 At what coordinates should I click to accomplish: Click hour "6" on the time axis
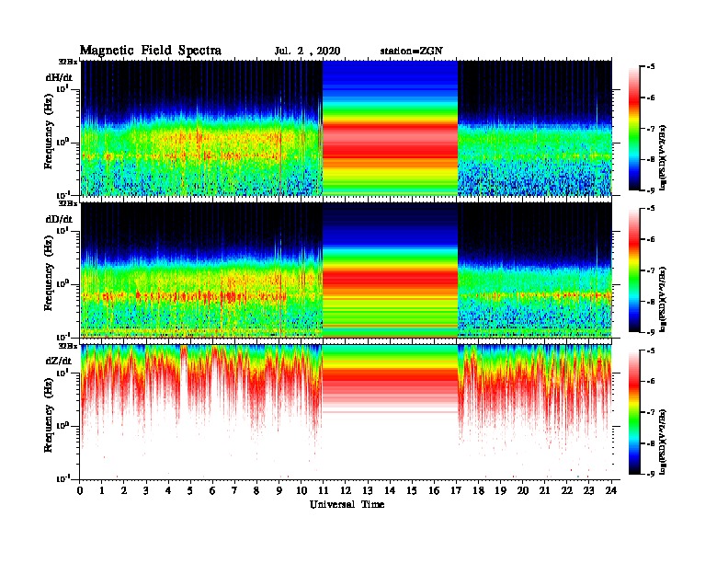(x=212, y=490)
